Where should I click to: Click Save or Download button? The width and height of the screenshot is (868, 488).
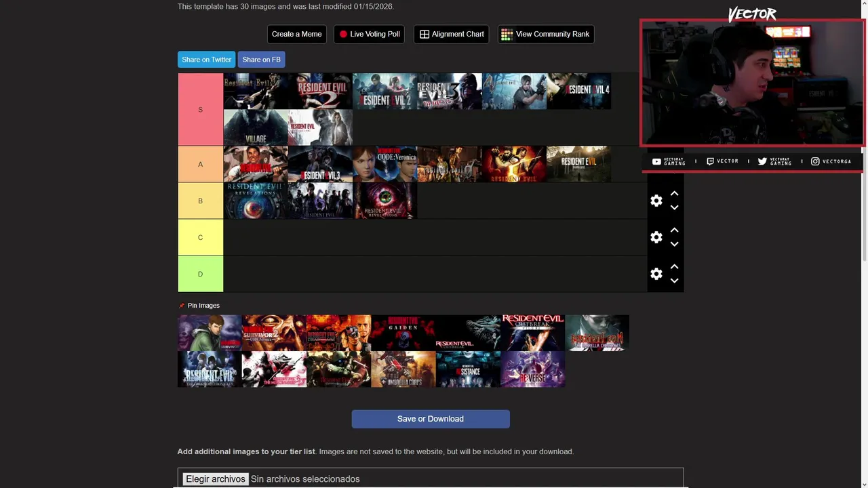pos(431,419)
